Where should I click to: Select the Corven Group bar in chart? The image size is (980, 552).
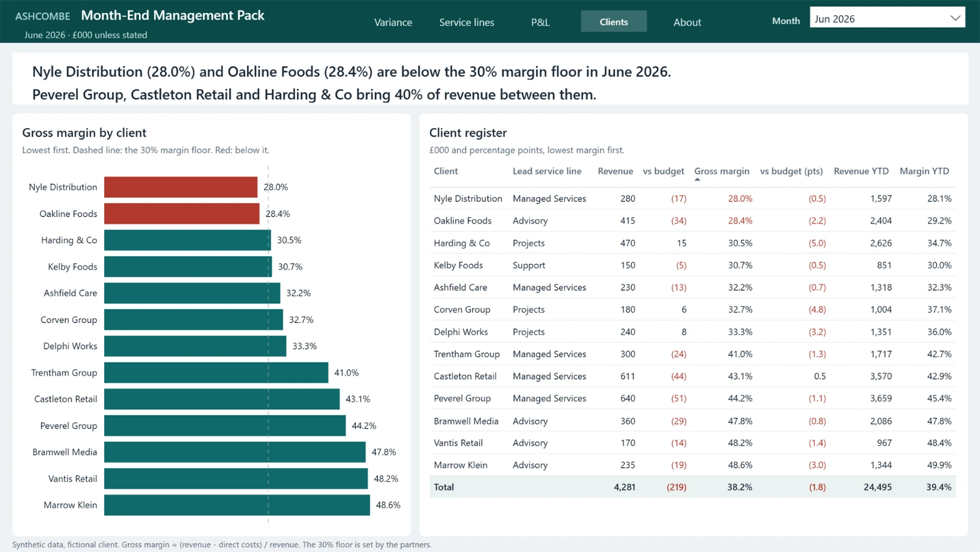click(194, 319)
